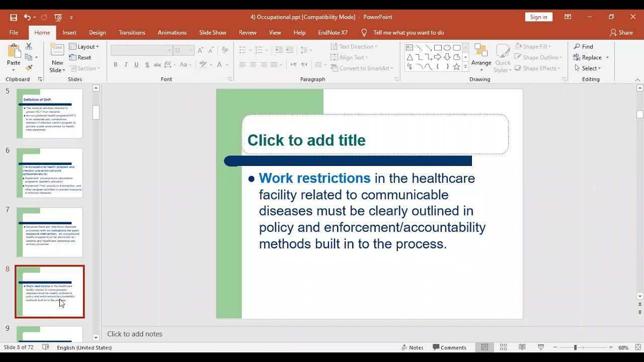Click the zoom in plus button
644x362 pixels.
(x=611, y=347)
